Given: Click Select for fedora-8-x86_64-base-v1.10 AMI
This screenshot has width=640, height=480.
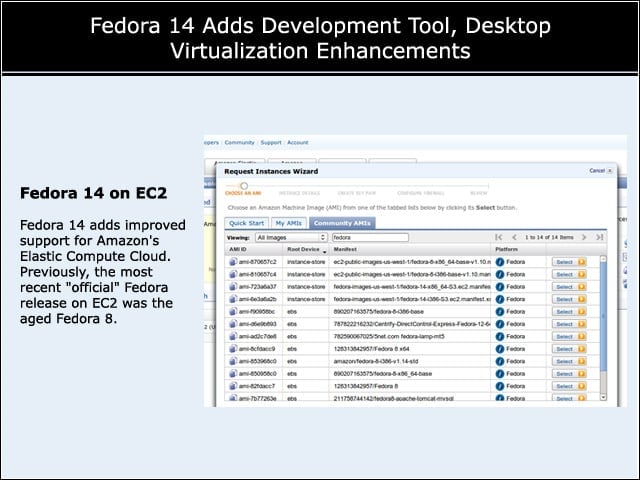Looking at the screenshot, I should [569, 262].
